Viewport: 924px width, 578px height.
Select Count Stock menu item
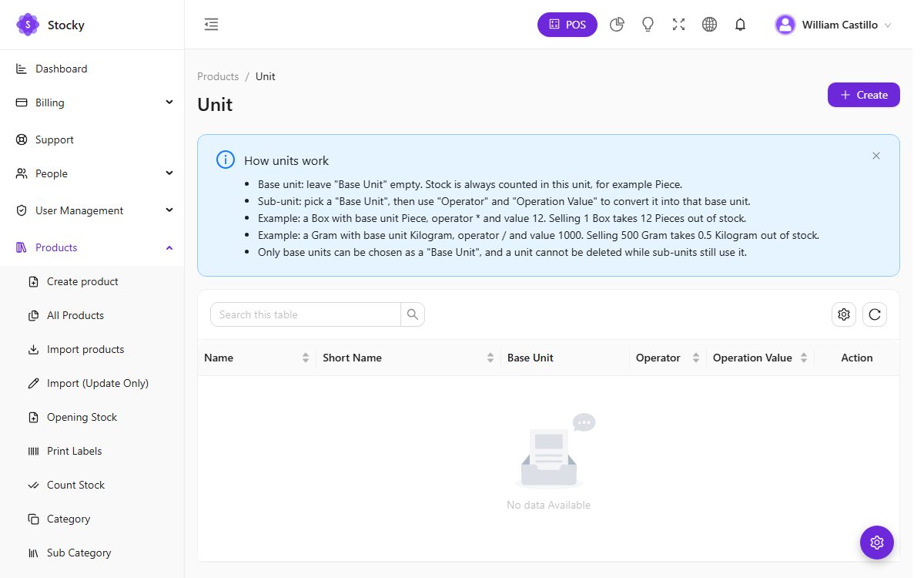tap(92, 485)
